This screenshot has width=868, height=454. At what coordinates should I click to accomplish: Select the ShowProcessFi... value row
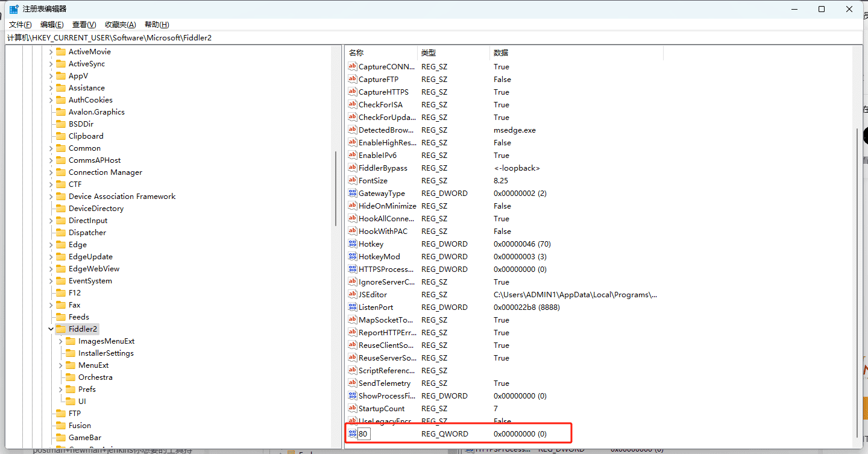pyautogui.click(x=504, y=396)
